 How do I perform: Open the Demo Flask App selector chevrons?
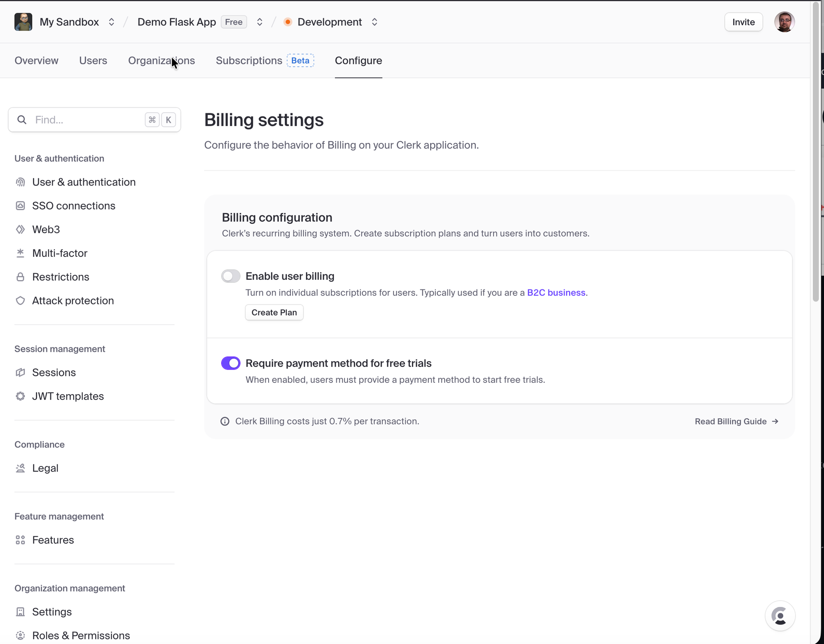pos(260,22)
